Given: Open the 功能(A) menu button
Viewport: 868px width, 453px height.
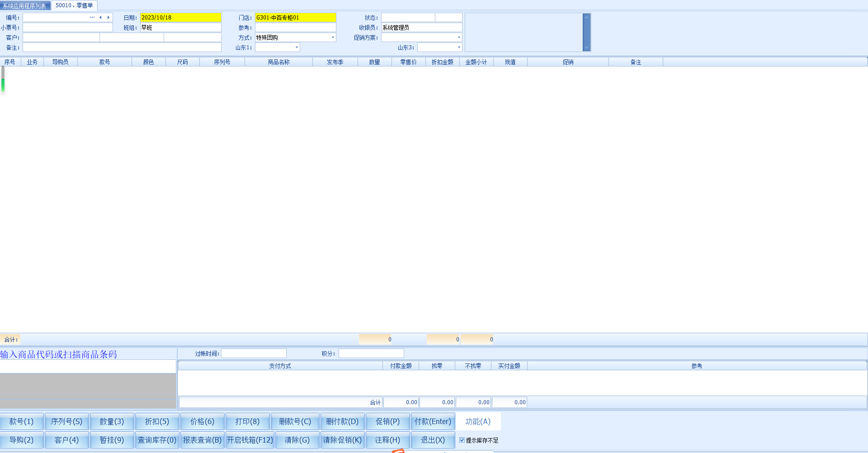Looking at the screenshot, I should 478,421.
